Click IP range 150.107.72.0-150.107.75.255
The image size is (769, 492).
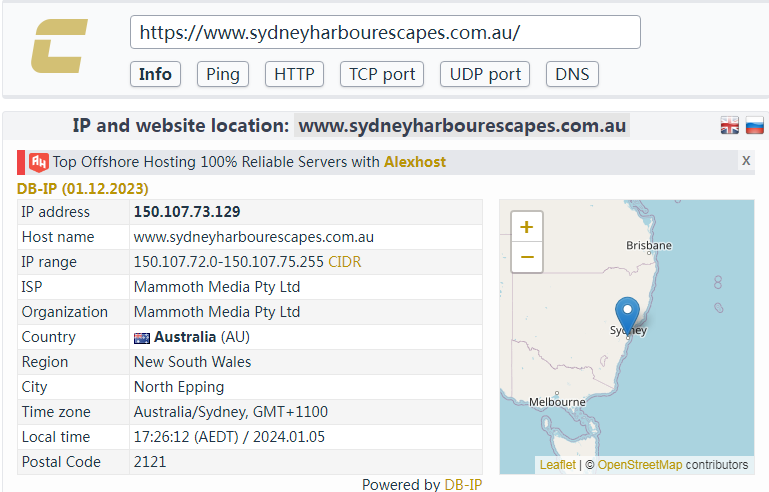[x=229, y=262]
